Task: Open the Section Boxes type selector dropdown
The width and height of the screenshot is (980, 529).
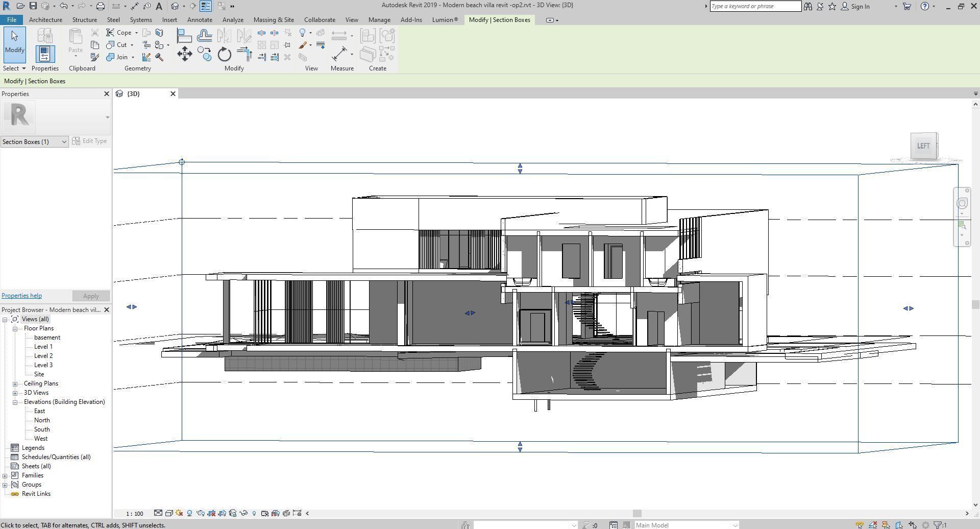Action: [x=34, y=141]
